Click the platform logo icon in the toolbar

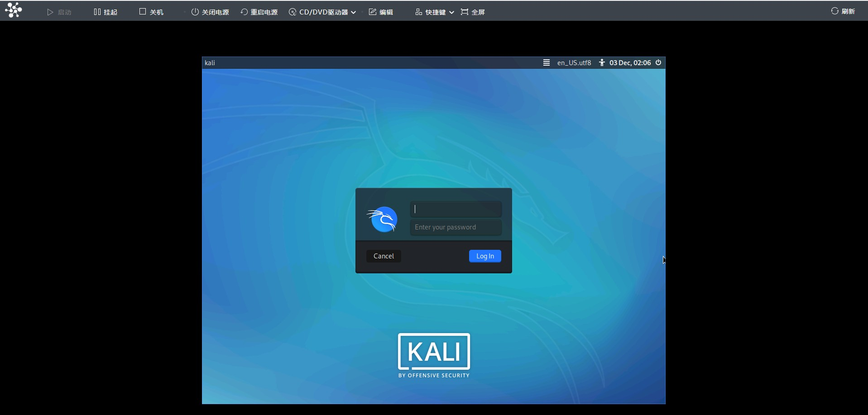[x=14, y=10]
